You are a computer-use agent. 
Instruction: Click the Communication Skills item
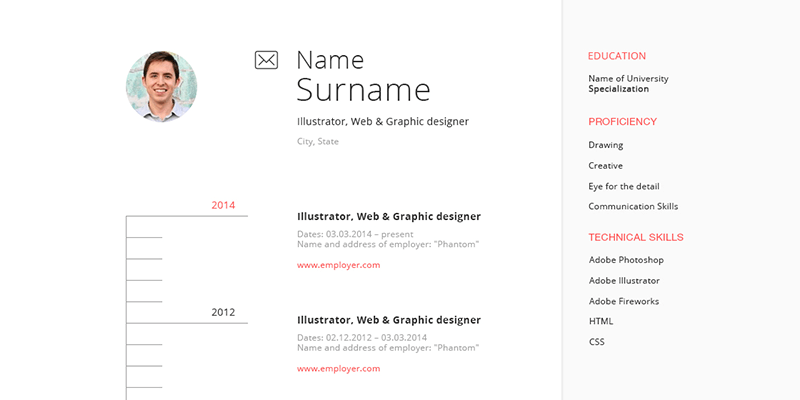tap(633, 207)
